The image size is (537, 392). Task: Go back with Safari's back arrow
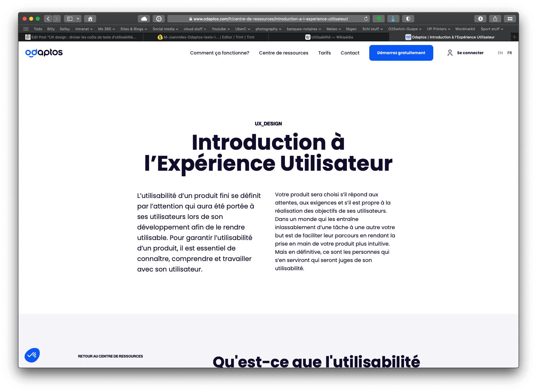click(48, 19)
